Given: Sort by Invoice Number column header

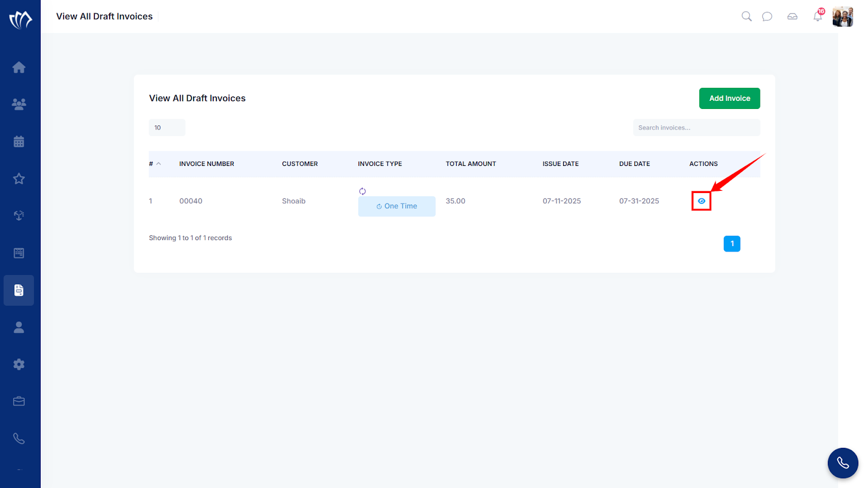Looking at the screenshot, I should [x=207, y=164].
